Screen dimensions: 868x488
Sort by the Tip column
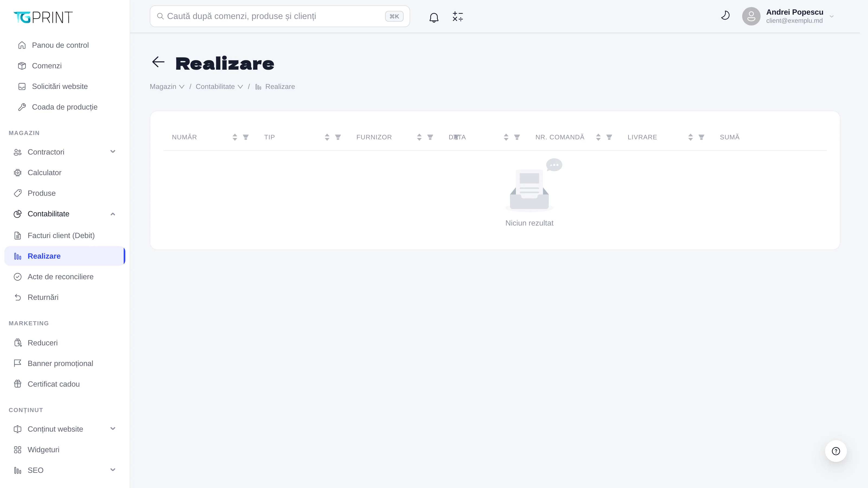tap(327, 137)
